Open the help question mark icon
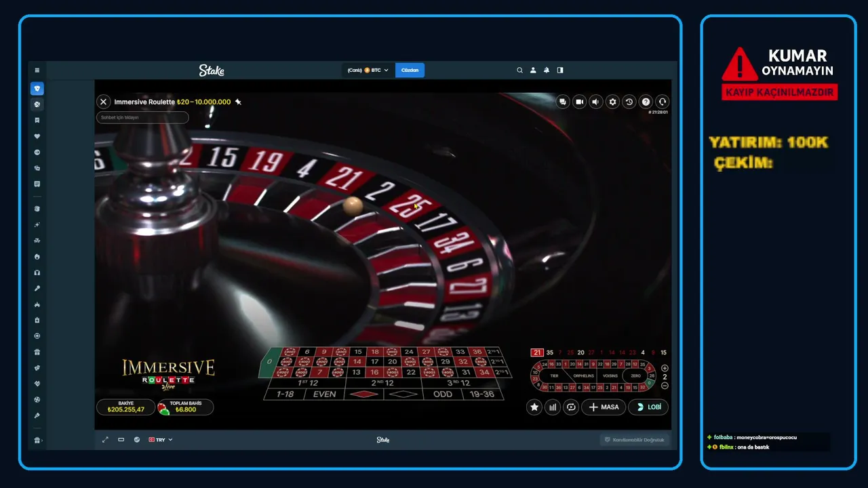This screenshot has height=488, width=868. [646, 102]
